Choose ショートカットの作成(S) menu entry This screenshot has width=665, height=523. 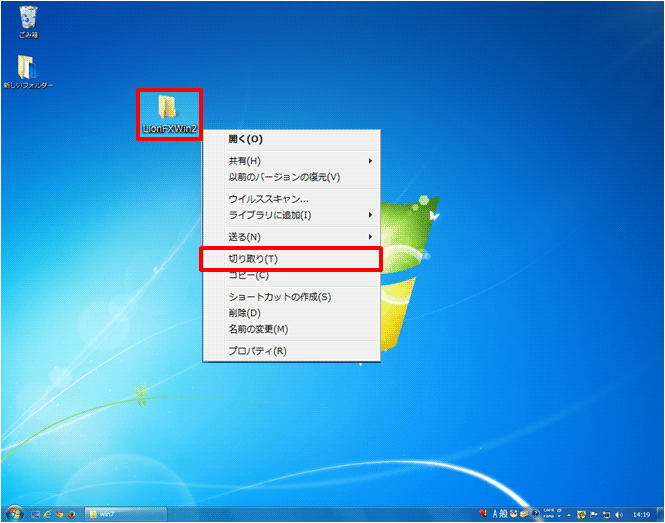click(292, 297)
